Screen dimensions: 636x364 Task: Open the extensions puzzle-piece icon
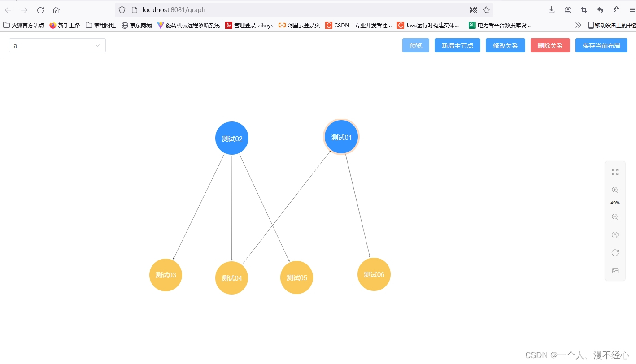(616, 9)
